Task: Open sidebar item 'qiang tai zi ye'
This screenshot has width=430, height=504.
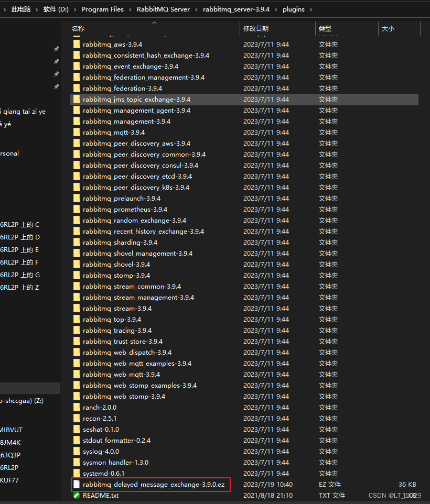Action: (x=23, y=112)
